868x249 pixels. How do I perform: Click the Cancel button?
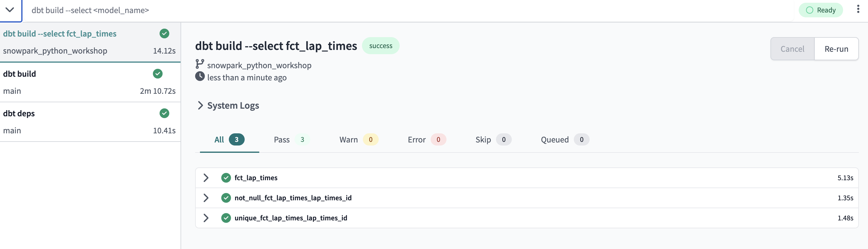[x=792, y=49]
